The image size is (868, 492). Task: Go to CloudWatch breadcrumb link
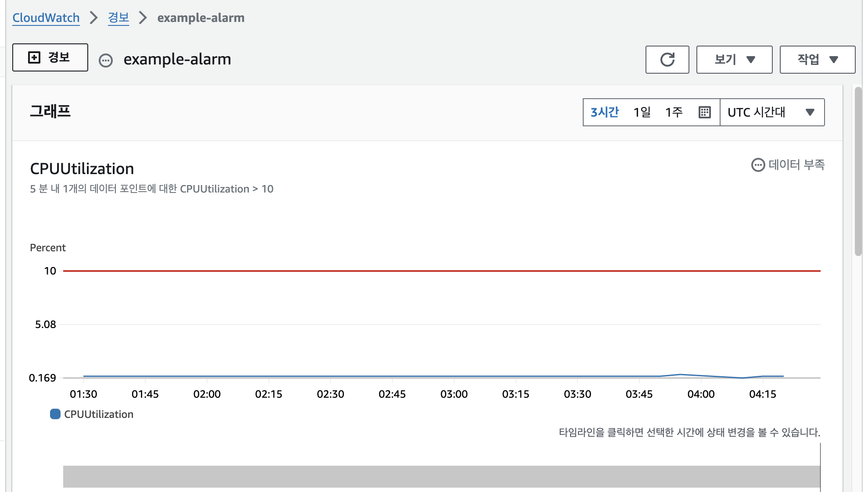coord(46,18)
